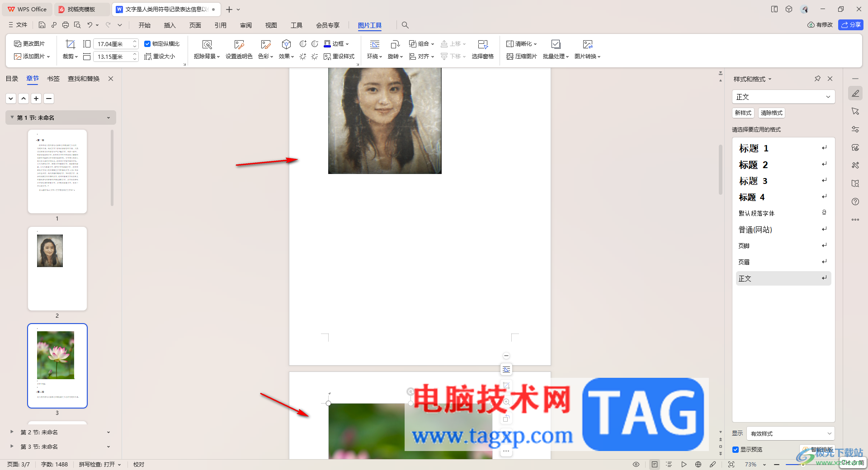Decrease picture brightness icon
The image size is (868, 470).
pyautogui.click(x=315, y=56)
